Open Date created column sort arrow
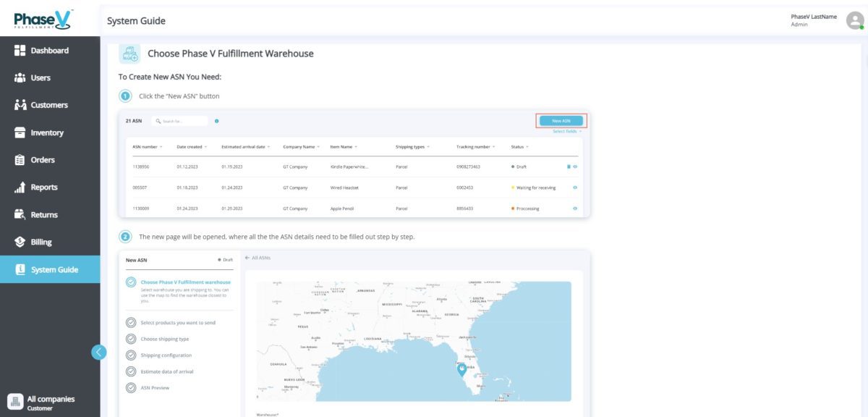868x417 pixels. coord(206,147)
